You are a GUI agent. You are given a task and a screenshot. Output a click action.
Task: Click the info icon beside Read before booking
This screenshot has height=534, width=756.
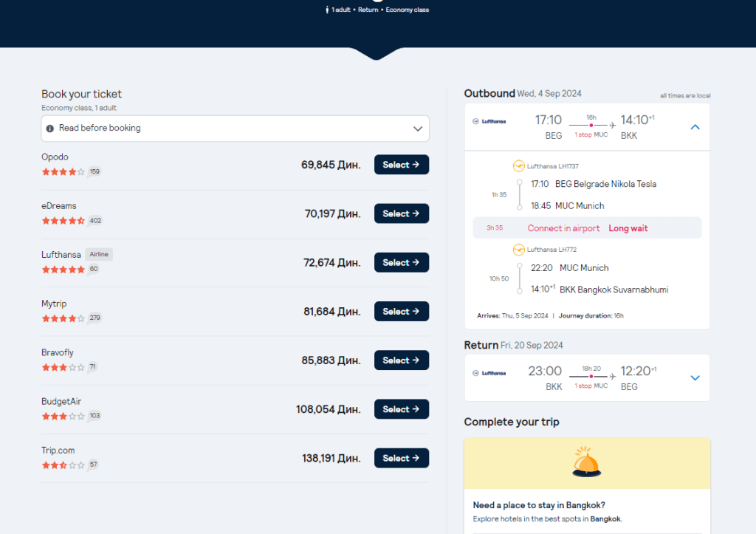point(50,128)
